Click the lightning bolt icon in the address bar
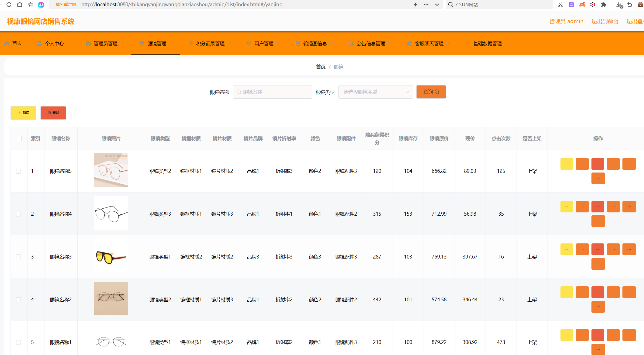The height and width of the screenshot is (355, 644). [416, 5]
